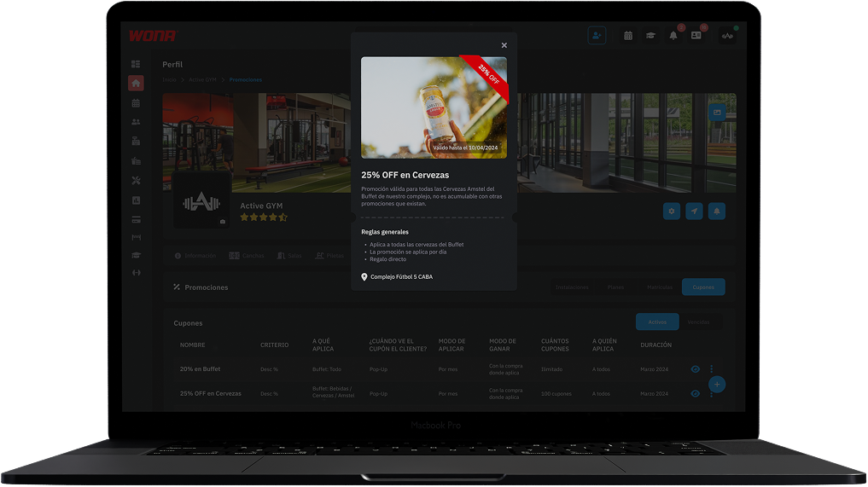The image size is (868, 487).
Task: Click the Amstel beer coupon image
Action: pos(434,107)
